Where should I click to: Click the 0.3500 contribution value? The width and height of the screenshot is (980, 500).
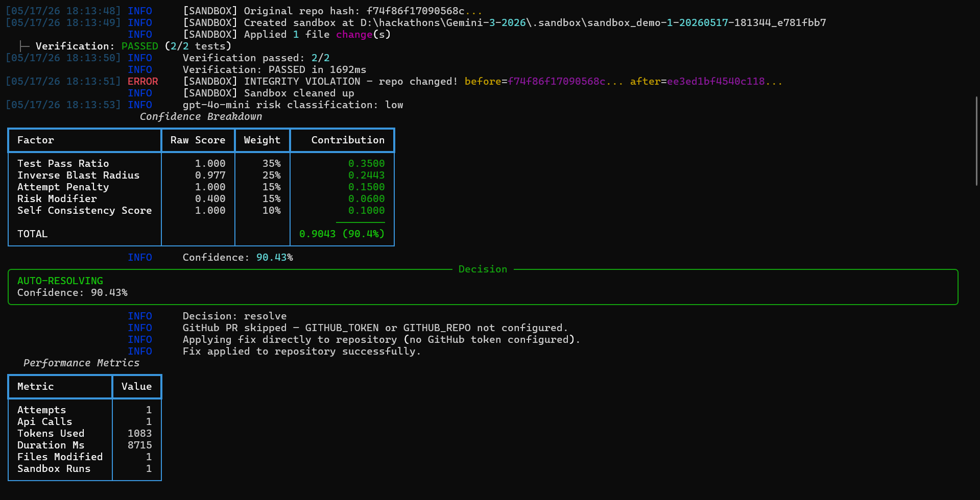pos(366,164)
